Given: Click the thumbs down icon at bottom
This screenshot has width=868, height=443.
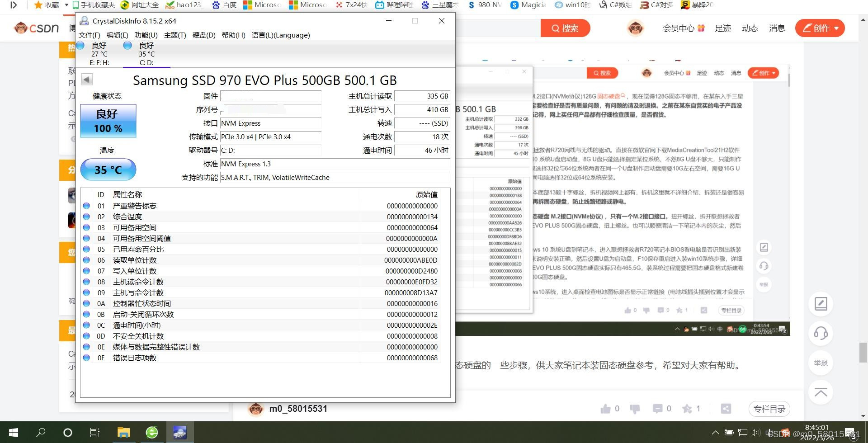Looking at the screenshot, I should coord(635,409).
